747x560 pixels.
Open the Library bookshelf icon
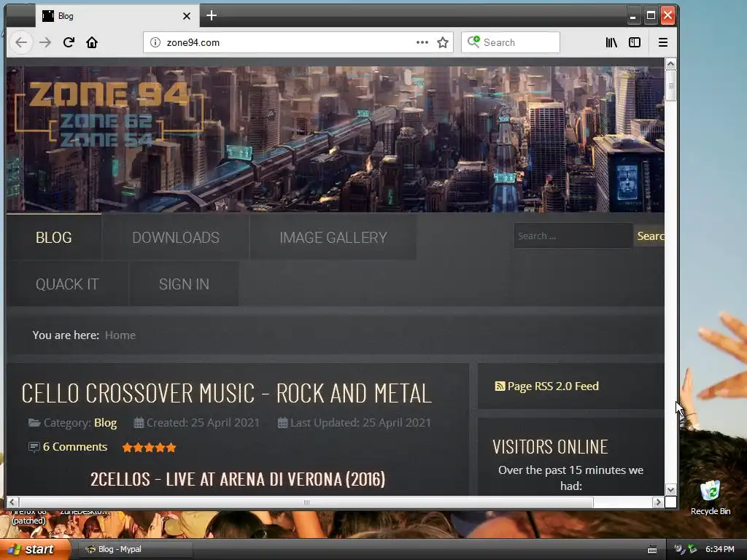pyautogui.click(x=611, y=42)
